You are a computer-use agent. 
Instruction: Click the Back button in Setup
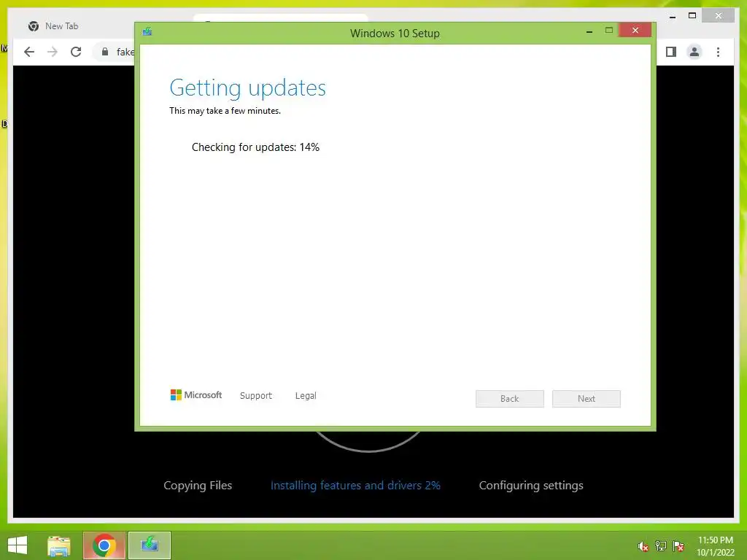(510, 399)
